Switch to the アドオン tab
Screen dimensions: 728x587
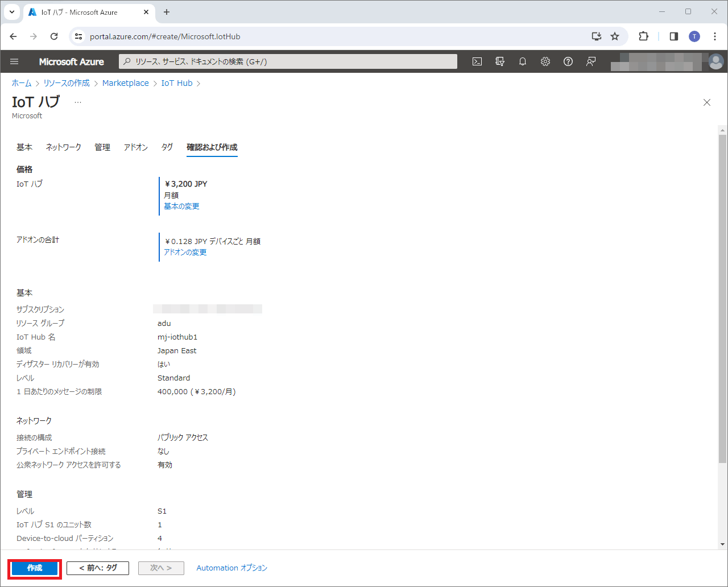pos(136,147)
